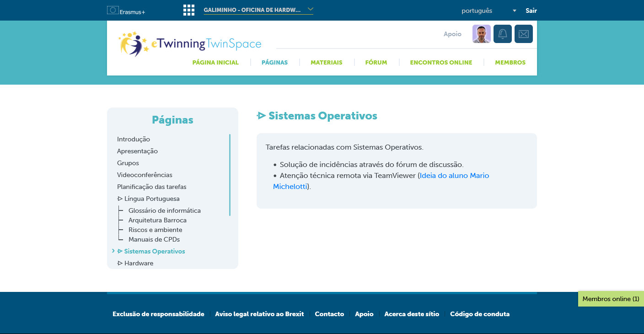Open Ideia do aluno Mario Michelotti link
The image size is (644, 334).
(381, 181)
